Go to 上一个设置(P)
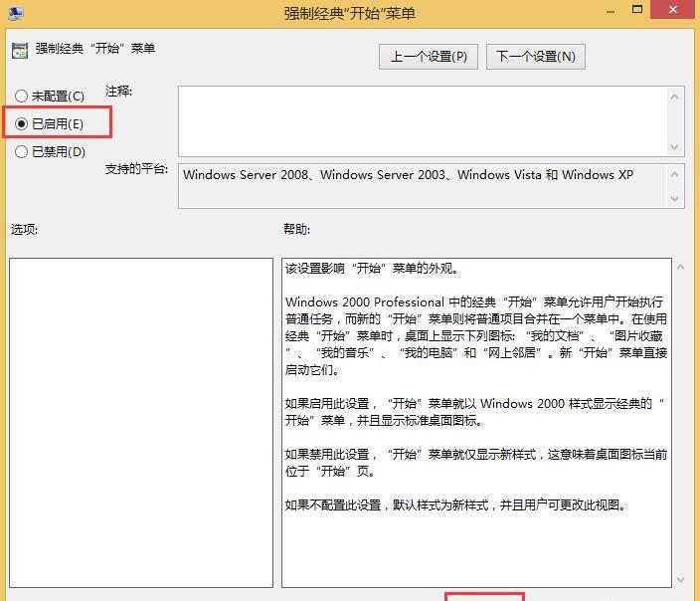This screenshot has height=601, width=700. pyautogui.click(x=428, y=57)
